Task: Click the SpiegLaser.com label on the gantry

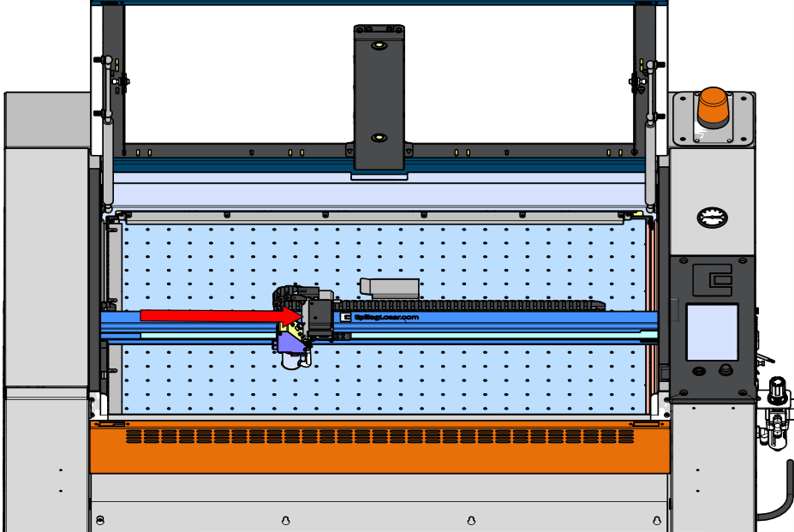Action: [386, 317]
